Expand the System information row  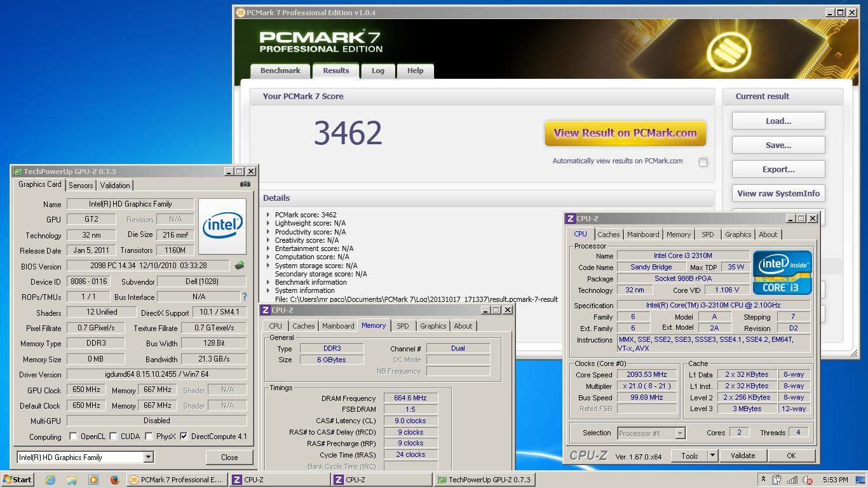coord(268,290)
